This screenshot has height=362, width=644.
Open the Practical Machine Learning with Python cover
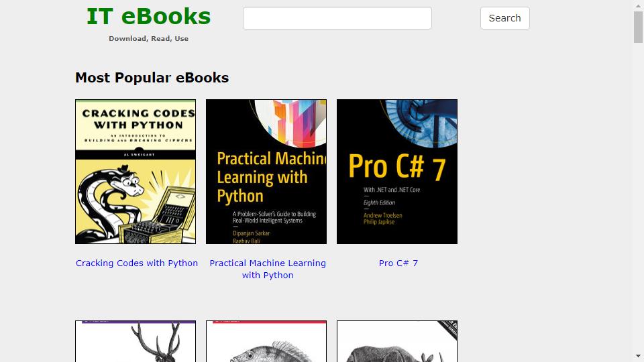pyautogui.click(x=266, y=172)
